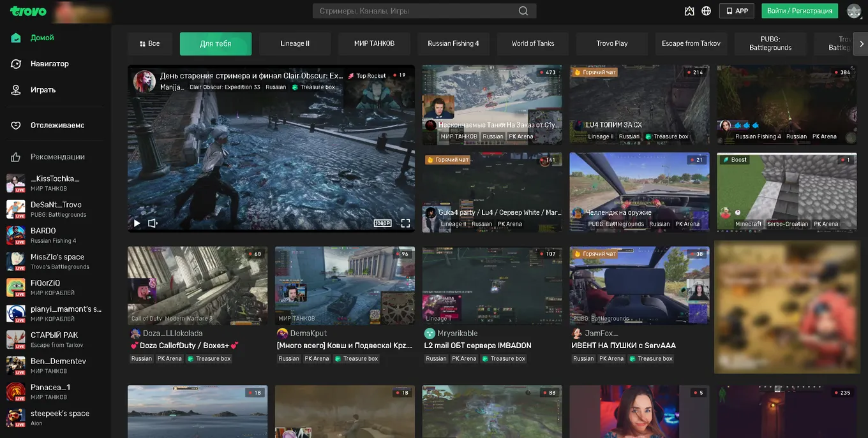Click Treasure box tag under Doza_LLlokolada

(x=209, y=358)
